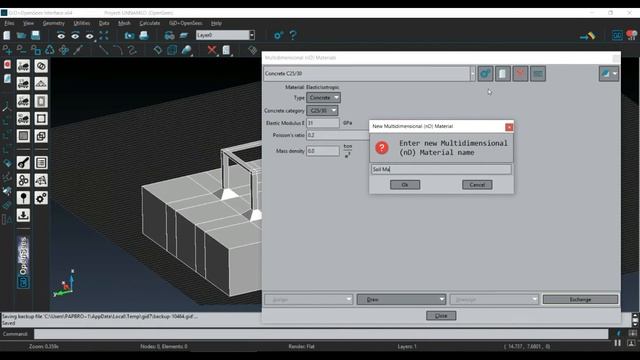640x360 pixels.
Task: Click the zoom frame icon with four arrows
Action: click(x=104, y=36)
